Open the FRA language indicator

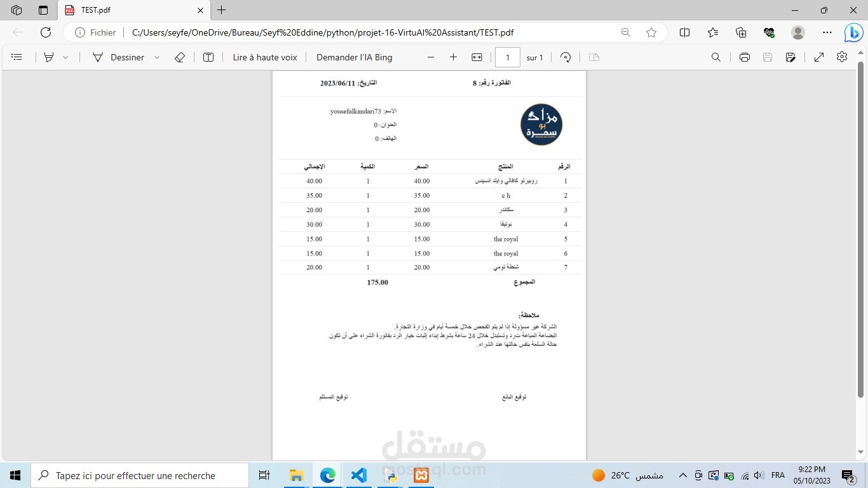coord(778,475)
